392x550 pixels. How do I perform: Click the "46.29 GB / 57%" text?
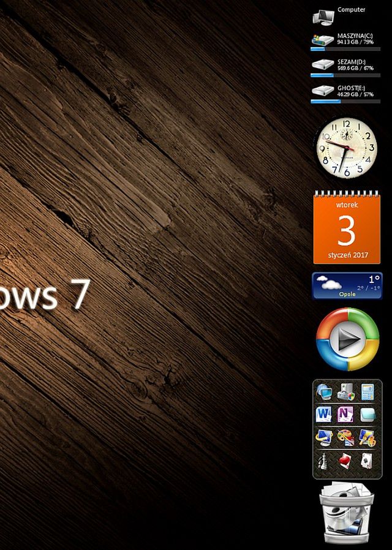pos(355,94)
